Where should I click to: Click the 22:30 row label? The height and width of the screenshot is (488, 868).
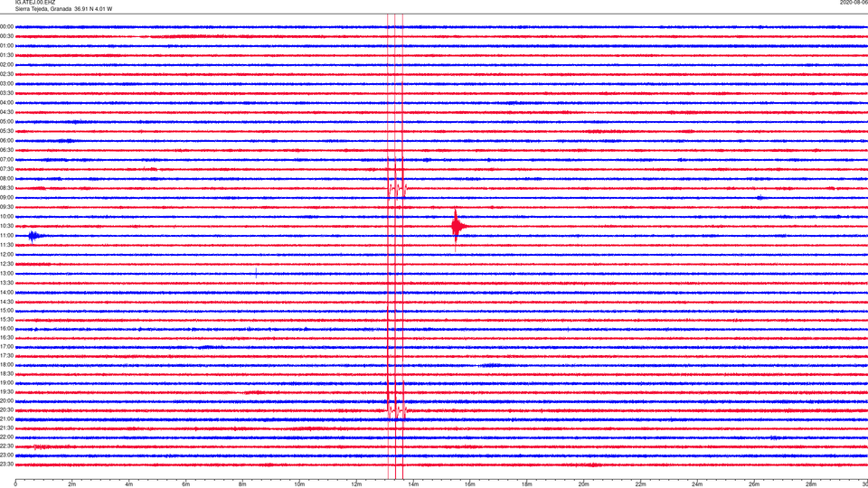[x=6, y=446]
